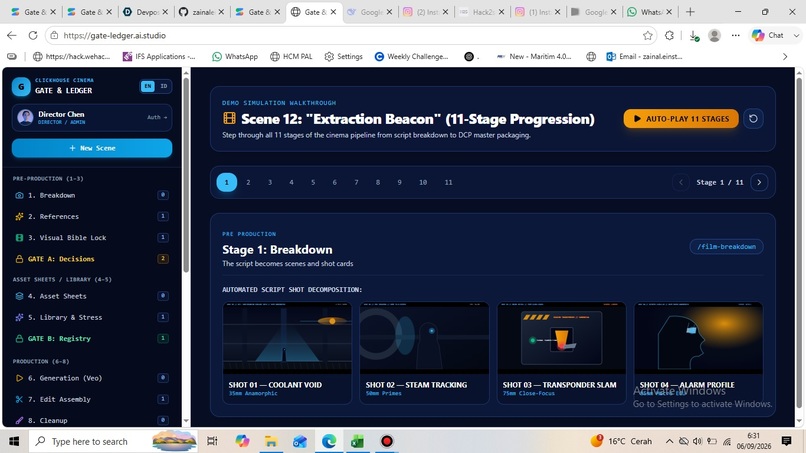Select stage 8 in the stepper
Image resolution: width=806 pixels, height=453 pixels.
pos(378,182)
